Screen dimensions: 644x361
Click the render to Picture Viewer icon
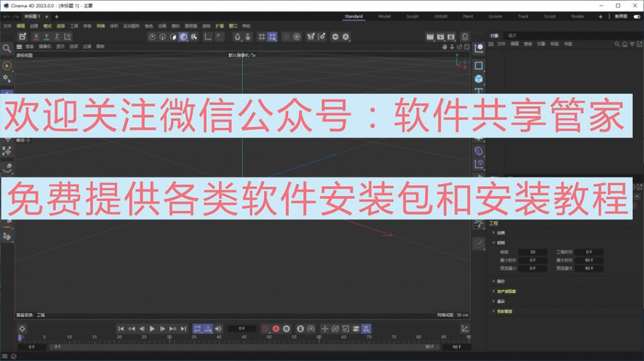[440, 37]
